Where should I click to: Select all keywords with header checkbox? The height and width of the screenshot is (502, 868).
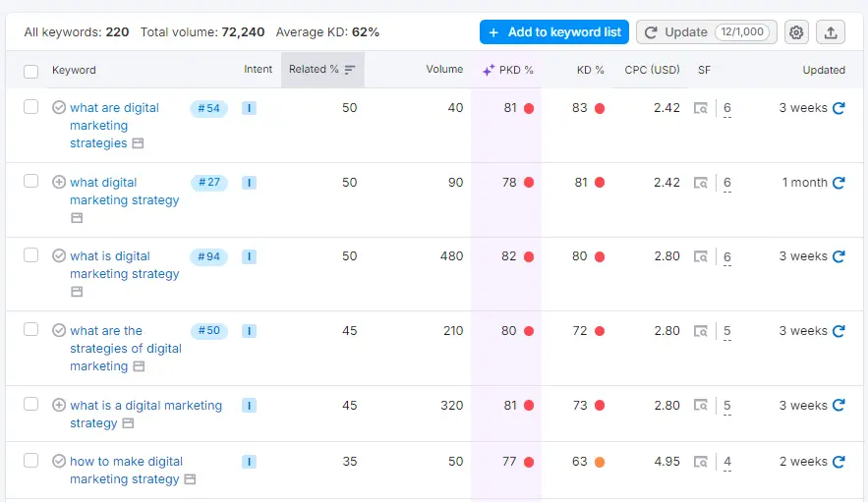point(31,71)
